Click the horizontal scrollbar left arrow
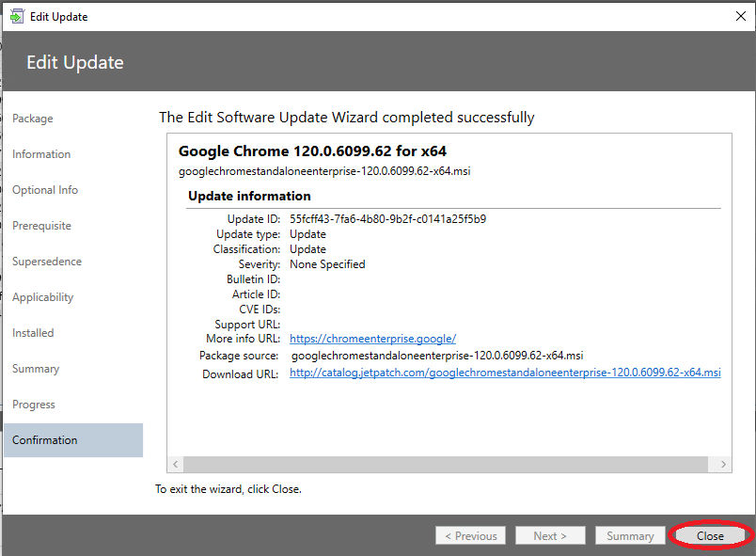Screen dimensions: 756x556 pyautogui.click(x=176, y=465)
